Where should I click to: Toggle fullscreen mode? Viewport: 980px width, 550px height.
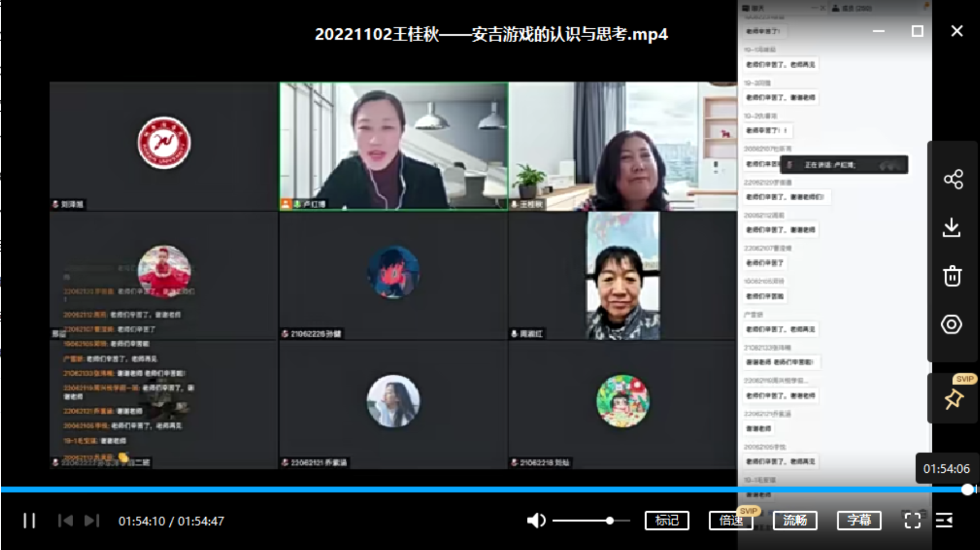[x=912, y=521]
